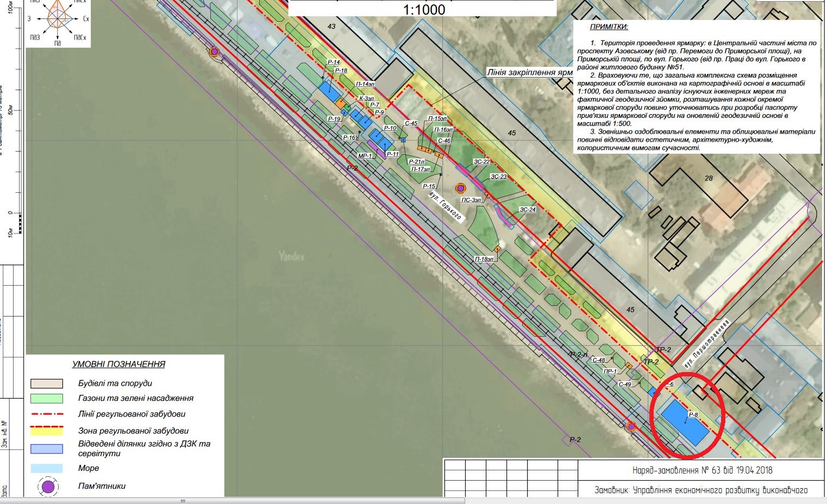Click the monument marker near вул. Горького

461,188
